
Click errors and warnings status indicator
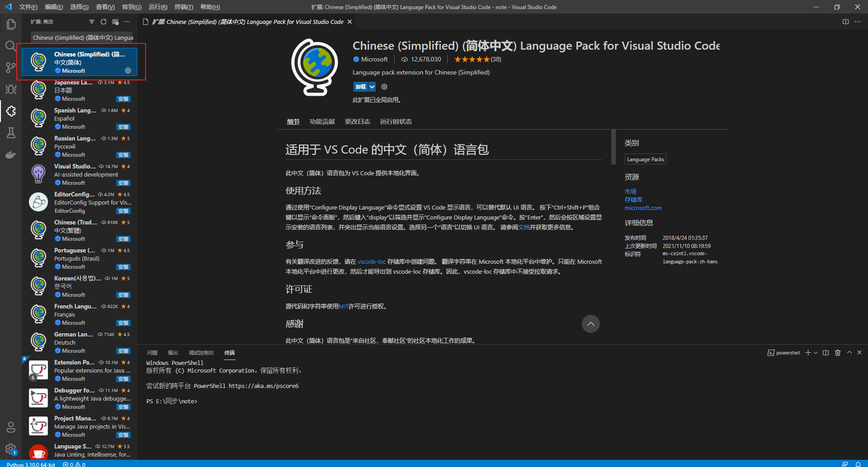click(74, 464)
